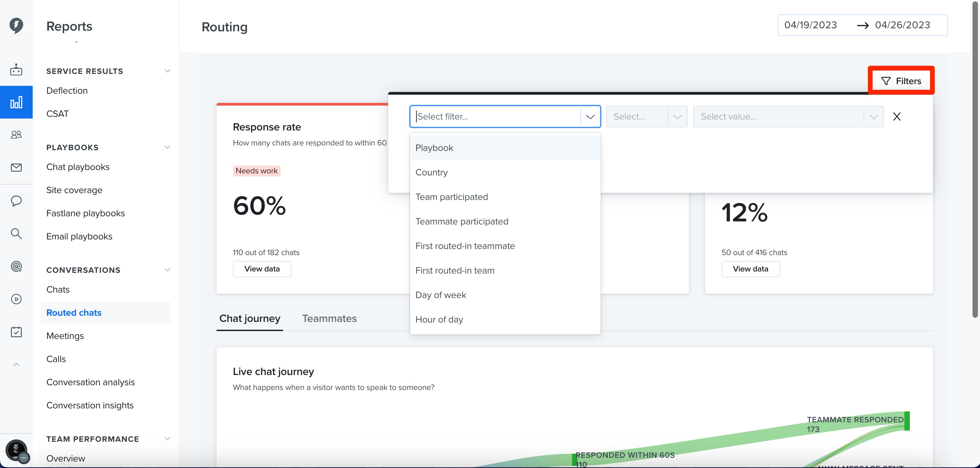This screenshot has height=468, width=980.
Task: Open the video play circle sidebar icon
Action: click(16, 299)
